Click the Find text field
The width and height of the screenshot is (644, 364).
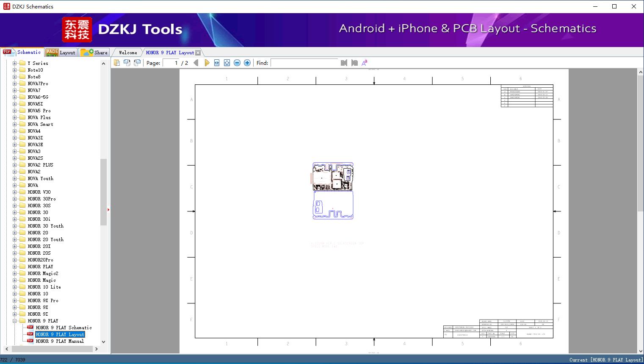[x=305, y=63]
